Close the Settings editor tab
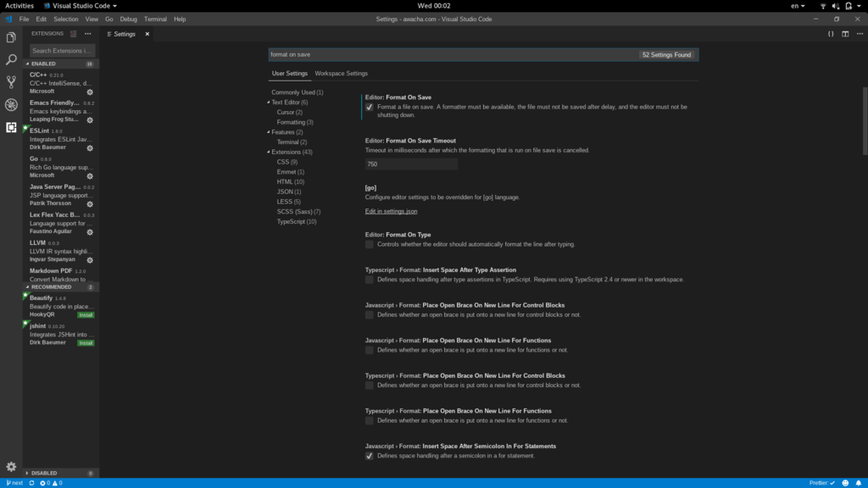This screenshot has width=868, height=488. [x=147, y=34]
